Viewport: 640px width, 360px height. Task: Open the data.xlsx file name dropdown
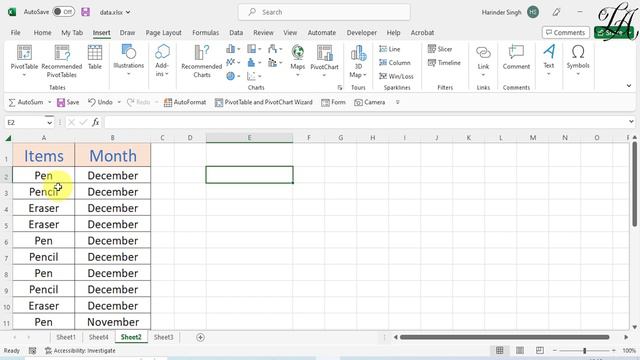(116, 12)
